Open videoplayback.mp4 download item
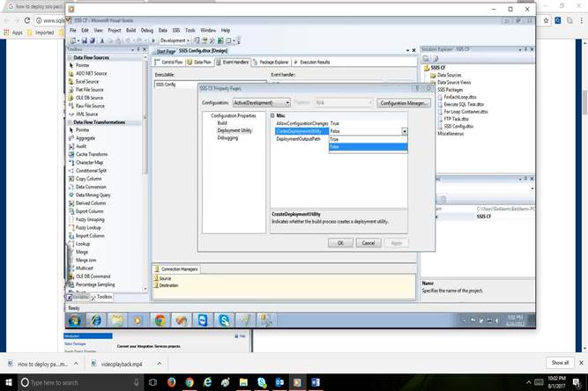This screenshot has height=391, width=588. pos(122,364)
